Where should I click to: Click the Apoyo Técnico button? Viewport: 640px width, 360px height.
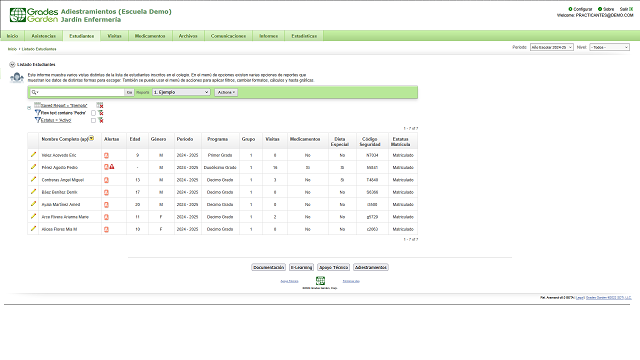coord(333,267)
